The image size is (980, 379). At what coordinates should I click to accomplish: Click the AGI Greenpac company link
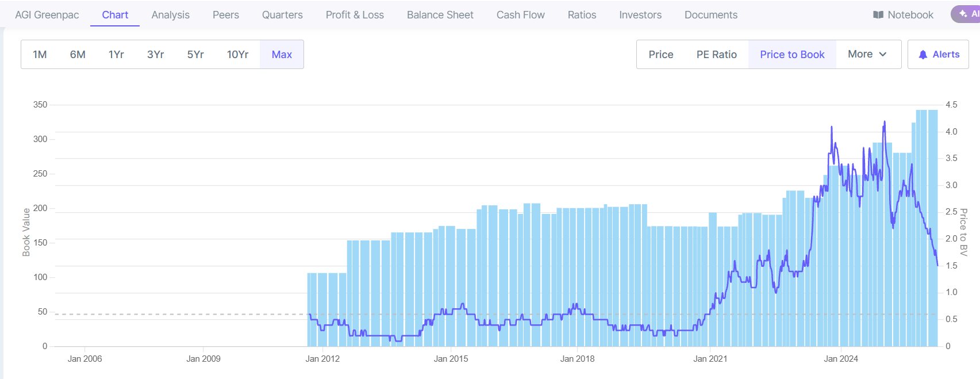47,15
